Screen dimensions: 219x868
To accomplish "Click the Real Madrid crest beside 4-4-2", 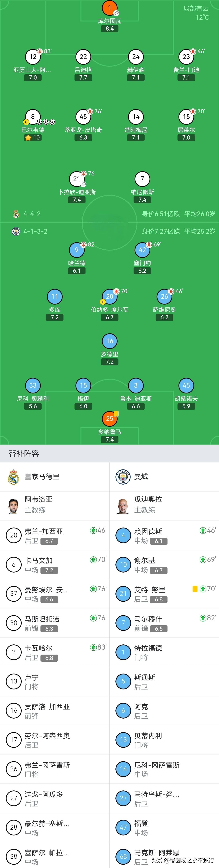I will tap(16, 214).
